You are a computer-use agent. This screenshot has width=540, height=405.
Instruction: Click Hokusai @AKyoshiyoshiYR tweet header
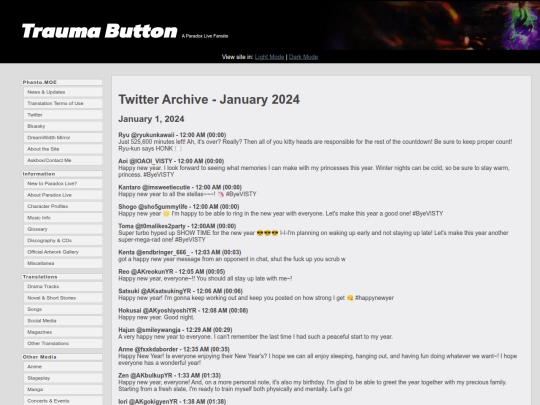pyautogui.click(x=183, y=311)
